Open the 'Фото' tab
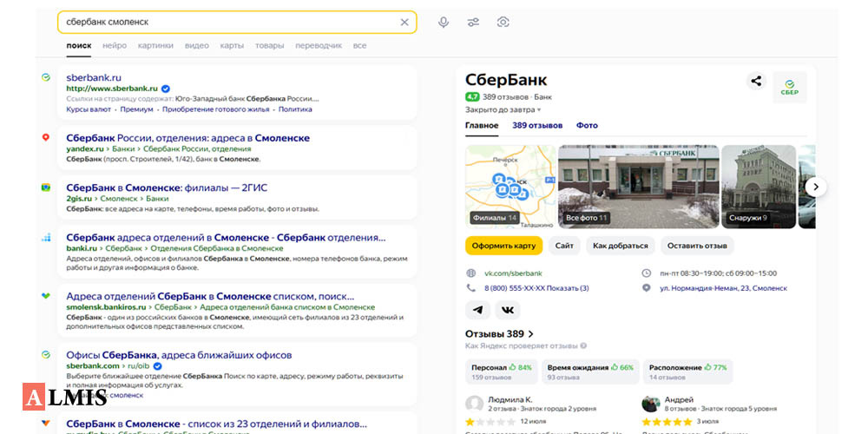This screenshot has height=434, width=868. click(x=587, y=126)
